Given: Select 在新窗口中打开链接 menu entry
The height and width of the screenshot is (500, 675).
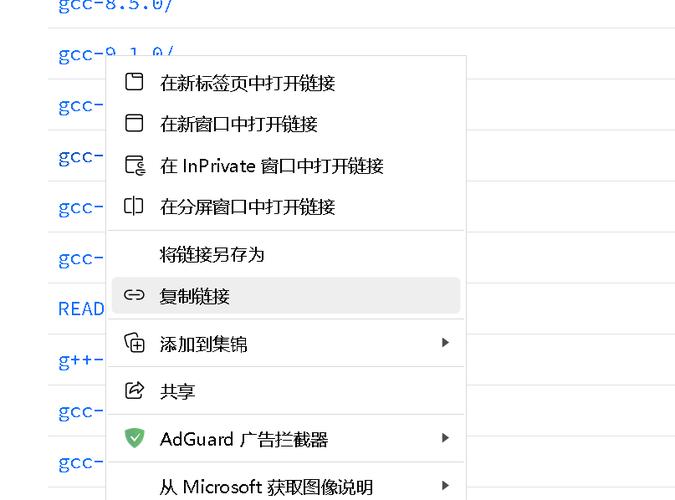Looking at the screenshot, I should pos(286,124).
